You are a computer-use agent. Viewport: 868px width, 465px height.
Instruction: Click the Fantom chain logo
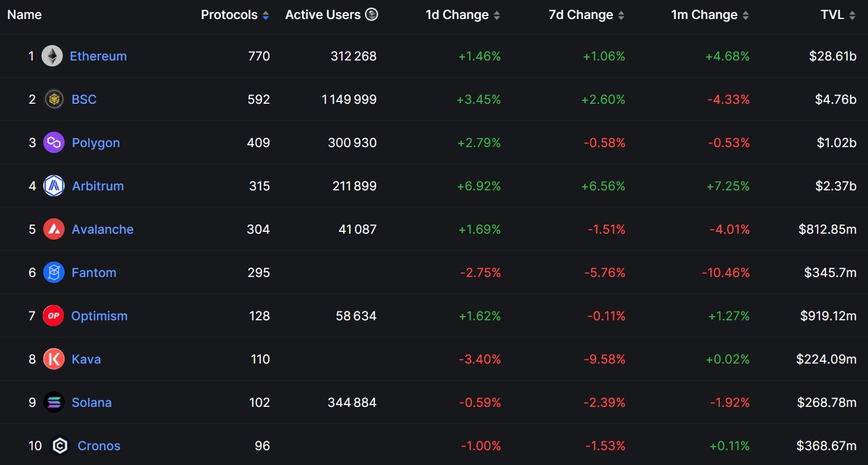coord(53,272)
